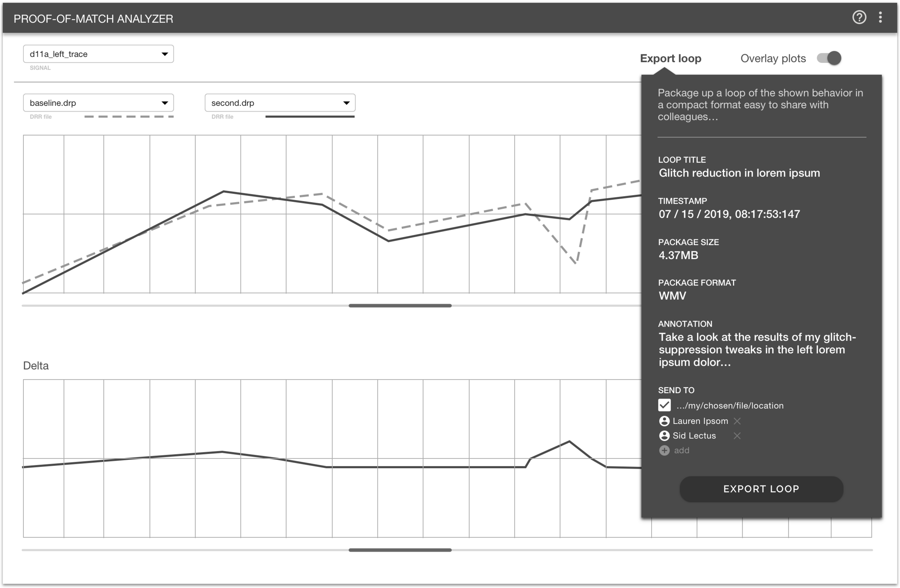Image resolution: width=900 pixels, height=588 pixels.
Task: Open the d11a_left_trace signal dropdown
Action: click(98, 54)
